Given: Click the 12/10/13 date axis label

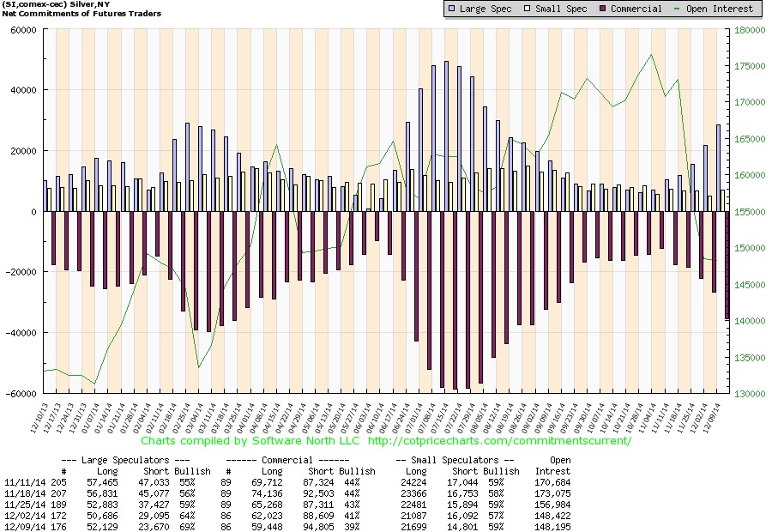Looking at the screenshot, I should [x=39, y=418].
